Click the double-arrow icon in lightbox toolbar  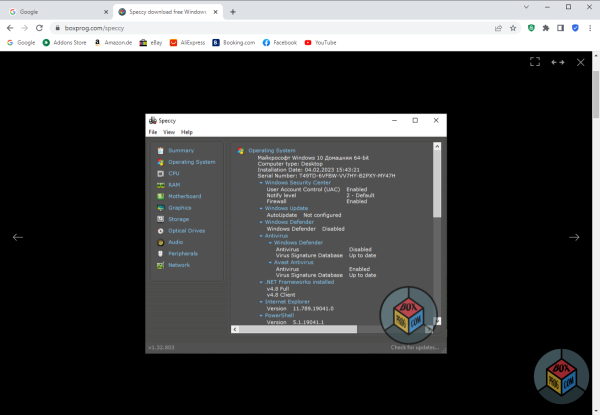pyautogui.click(x=558, y=62)
